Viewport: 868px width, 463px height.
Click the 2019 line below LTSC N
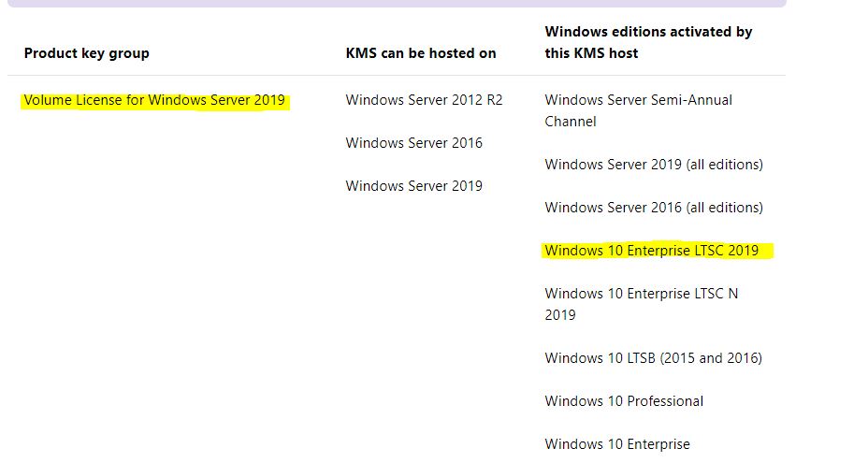(560, 315)
